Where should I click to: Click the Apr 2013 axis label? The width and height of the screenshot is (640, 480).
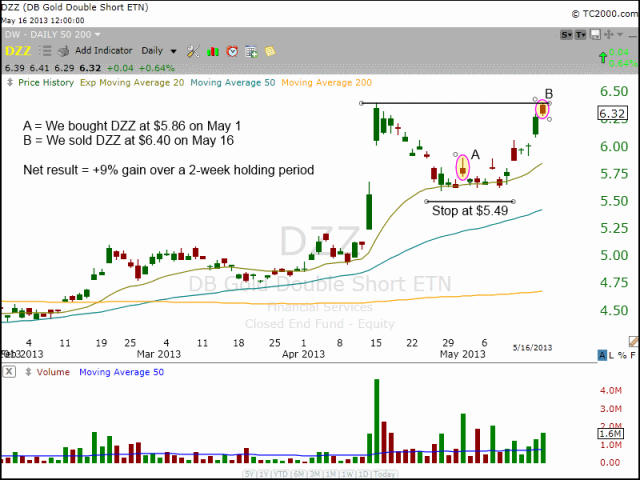[303, 354]
